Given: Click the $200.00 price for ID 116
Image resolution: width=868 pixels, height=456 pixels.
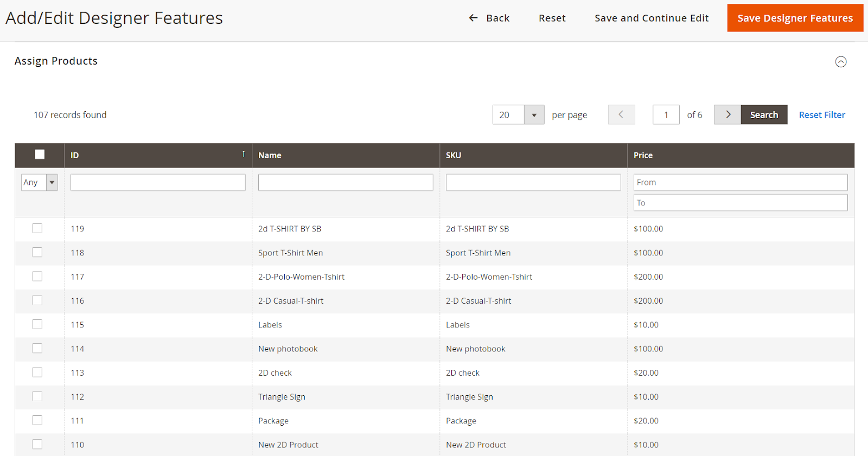Looking at the screenshot, I should [x=648, y=301].
